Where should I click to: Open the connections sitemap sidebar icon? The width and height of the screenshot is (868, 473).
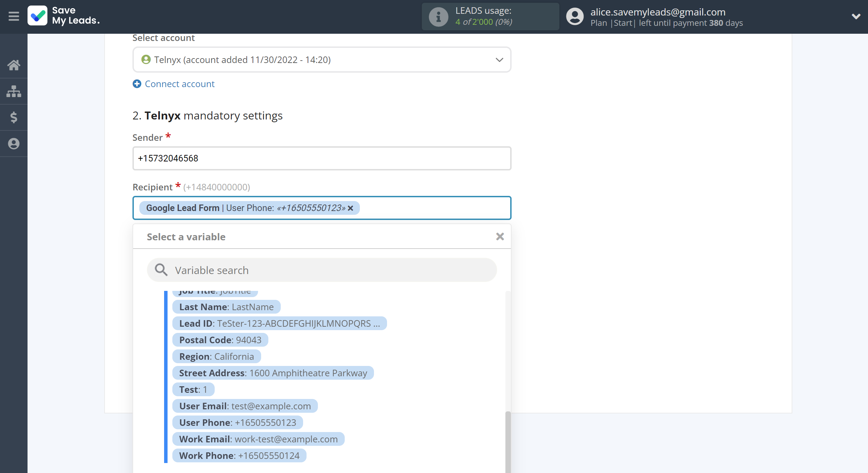pos(14,91)
